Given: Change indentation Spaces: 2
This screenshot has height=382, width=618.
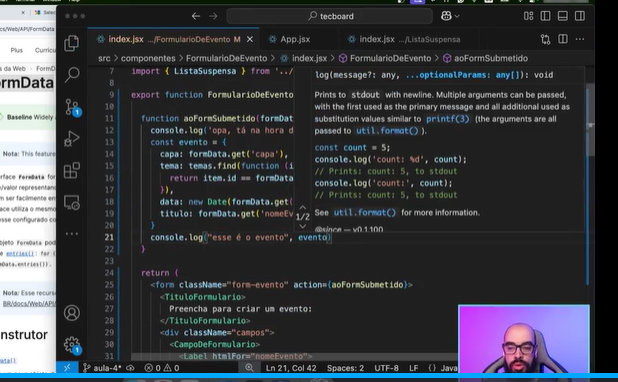Looking at the screenshot, I should [x=345, y=368].
